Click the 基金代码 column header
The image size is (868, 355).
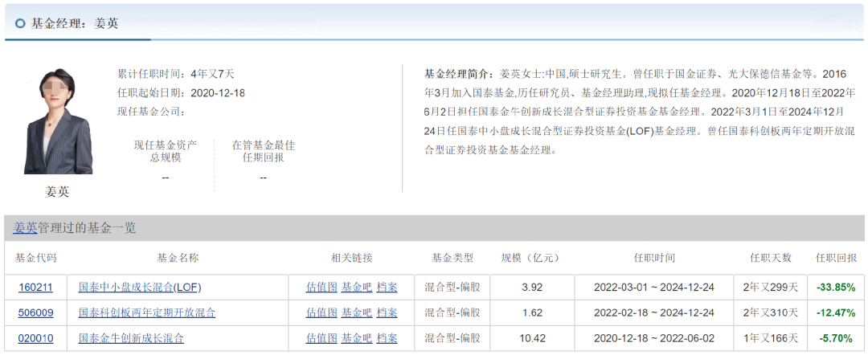point(35,259)
